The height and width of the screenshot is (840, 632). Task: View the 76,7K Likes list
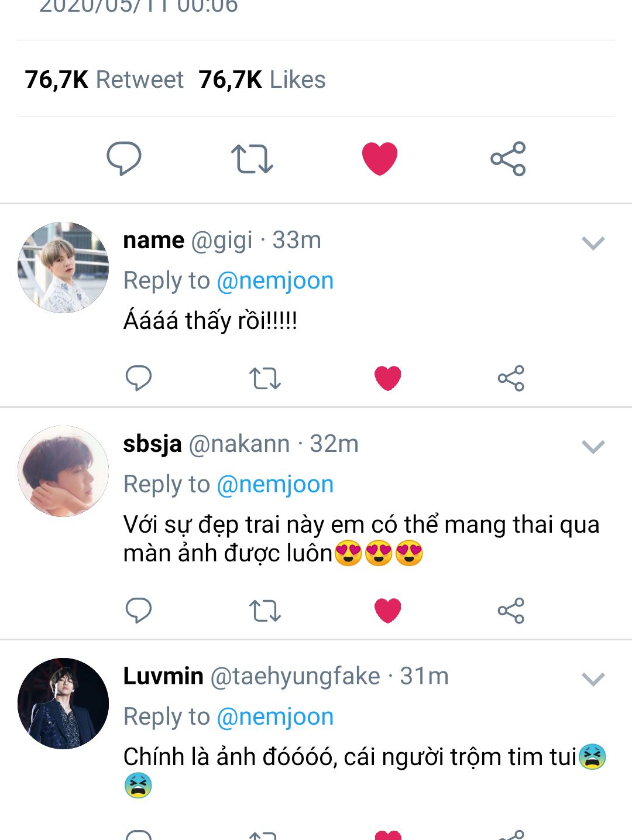(262, 80)
